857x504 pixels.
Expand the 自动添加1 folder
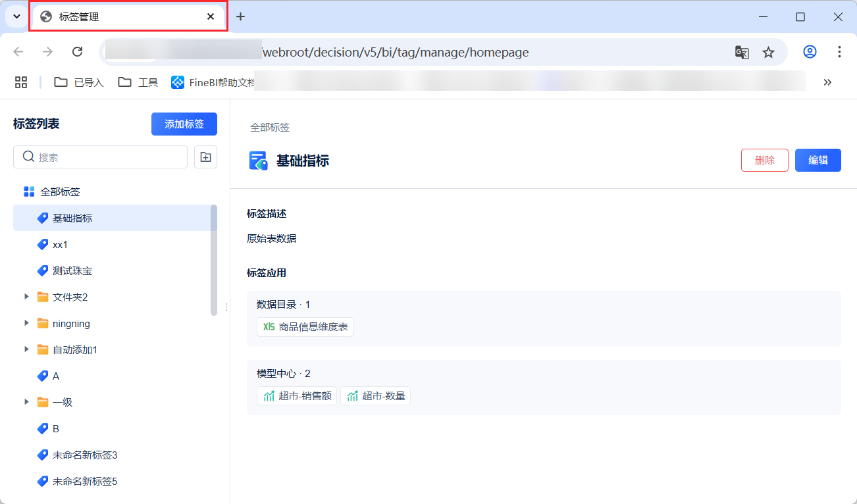click(x=26, y=349)
